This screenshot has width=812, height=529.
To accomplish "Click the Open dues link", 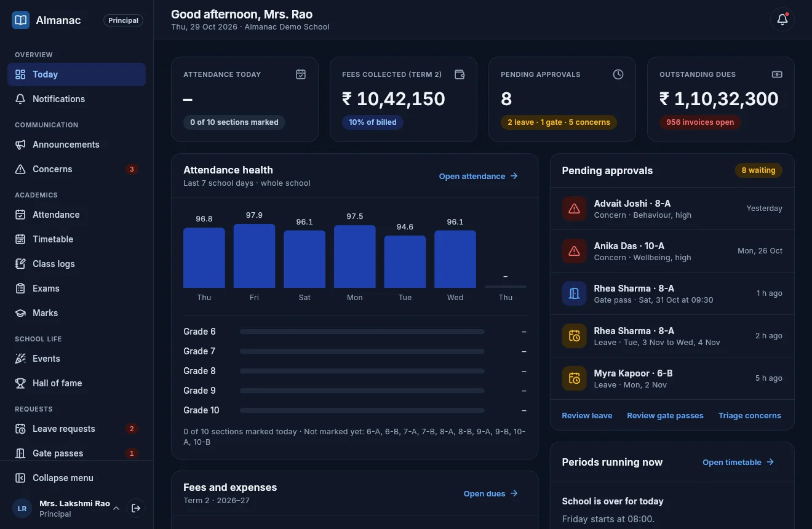I will 491,493.
